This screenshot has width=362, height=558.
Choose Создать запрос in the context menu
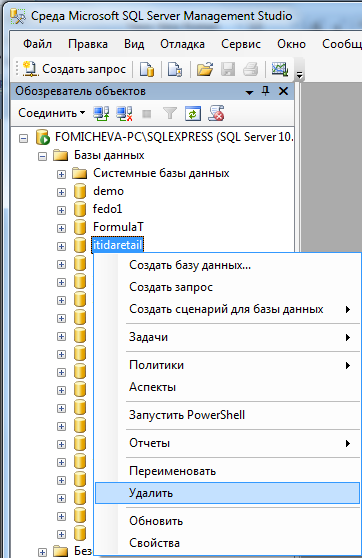point(227,287)
